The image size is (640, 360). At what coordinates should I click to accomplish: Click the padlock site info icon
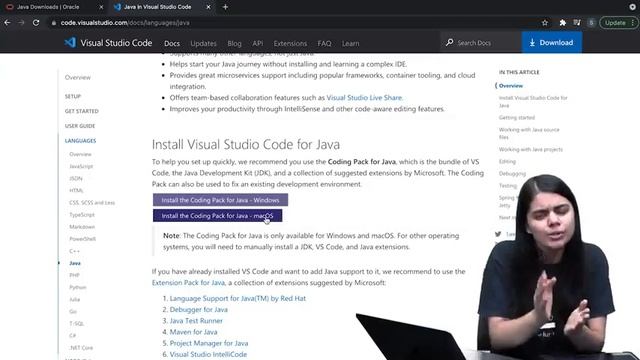pyautogui.click(x=53, y=23)
